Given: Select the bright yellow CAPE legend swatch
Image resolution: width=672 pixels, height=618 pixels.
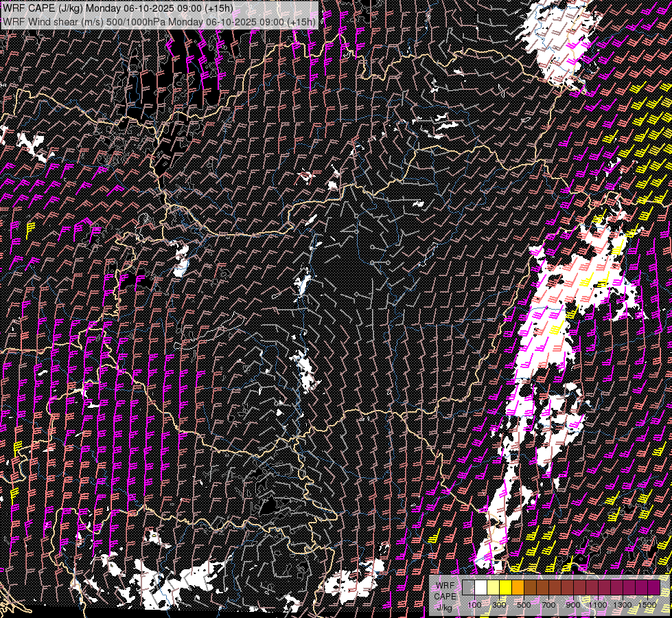Looking at the screenshot, I should 505,587.
